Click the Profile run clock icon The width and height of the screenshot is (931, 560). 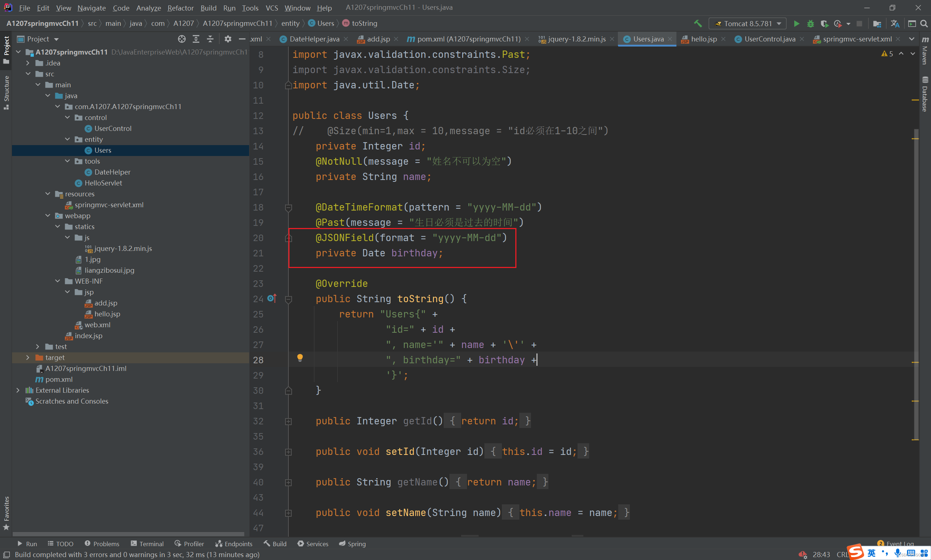click(x=838, y=23)
